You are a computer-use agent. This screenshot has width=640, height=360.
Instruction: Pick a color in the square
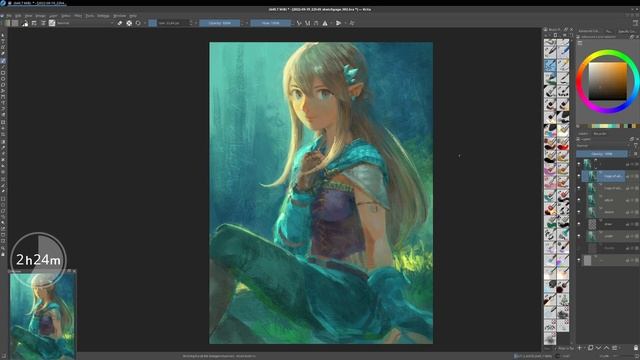coord(607,81)
